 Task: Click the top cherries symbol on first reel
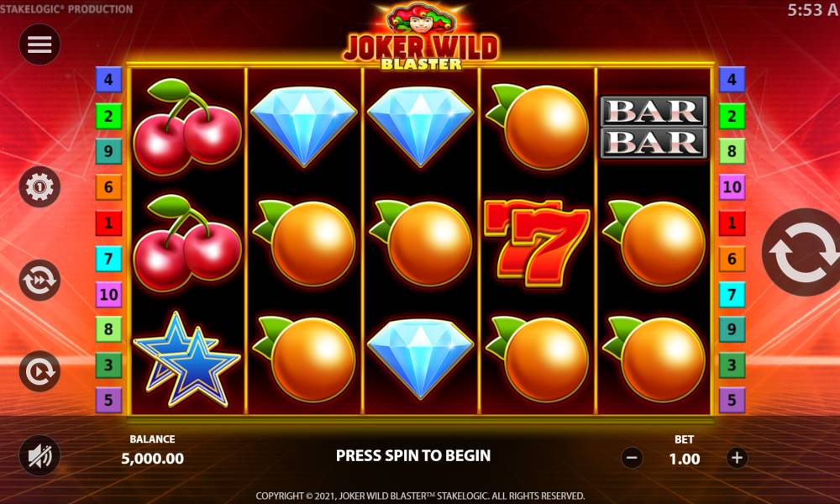click(x=187, y=126)
